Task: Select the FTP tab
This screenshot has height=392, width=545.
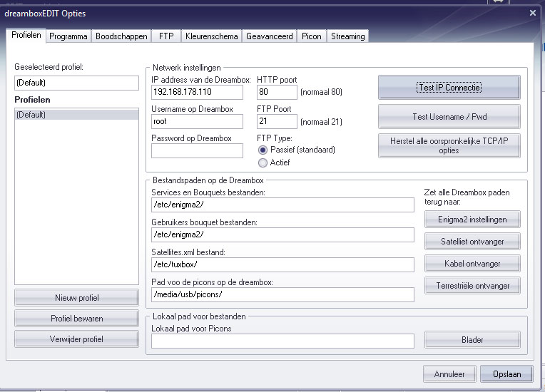Action: point(166,36)
